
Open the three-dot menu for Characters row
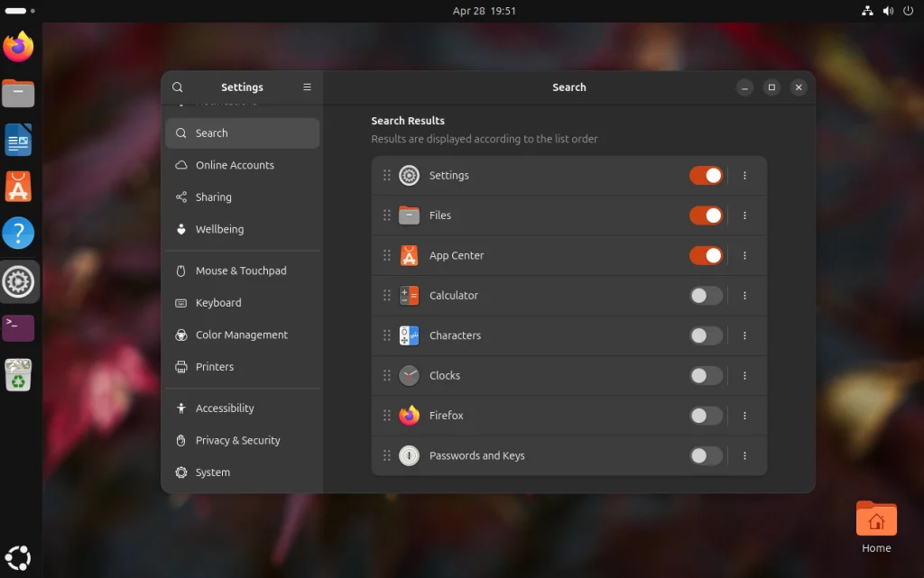point(744,335)
